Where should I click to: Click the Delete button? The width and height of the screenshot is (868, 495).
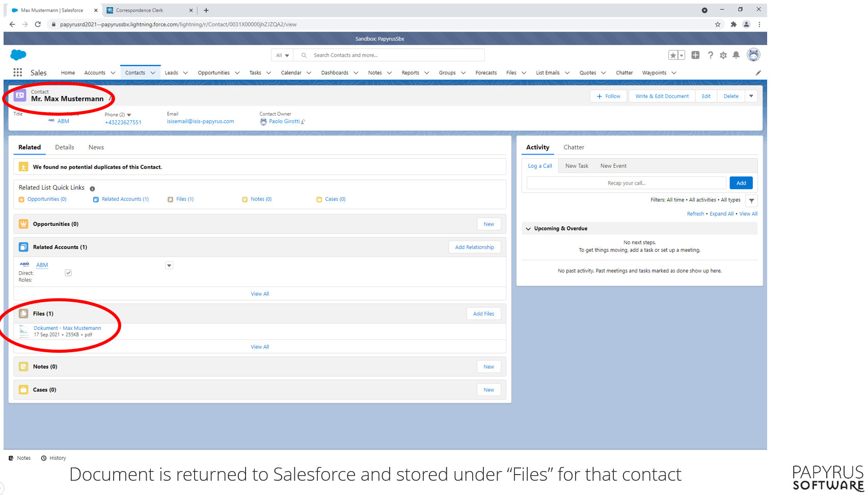731,96
